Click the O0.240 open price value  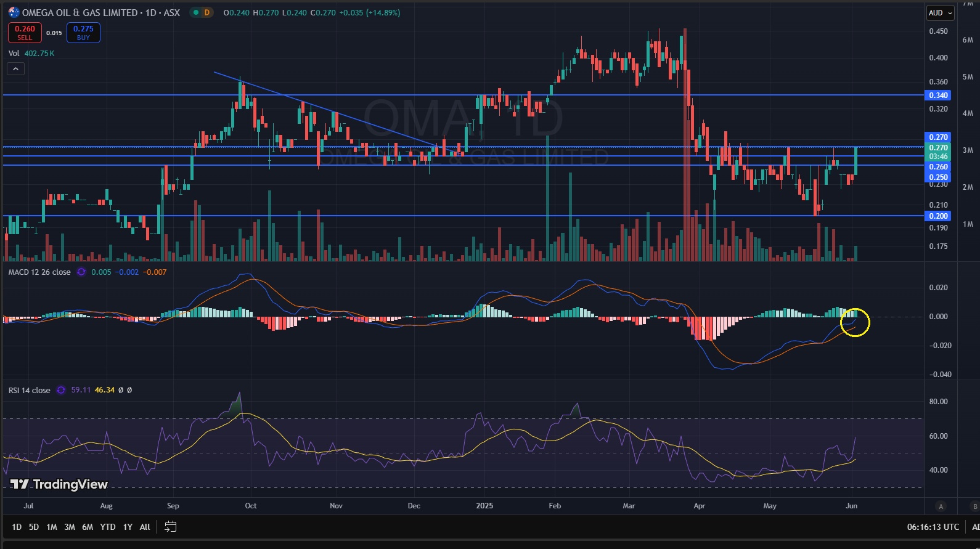pos(236,12)
